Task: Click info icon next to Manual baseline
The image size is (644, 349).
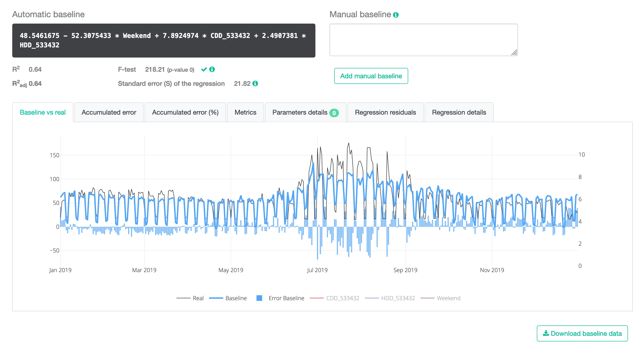Action: 395,15
